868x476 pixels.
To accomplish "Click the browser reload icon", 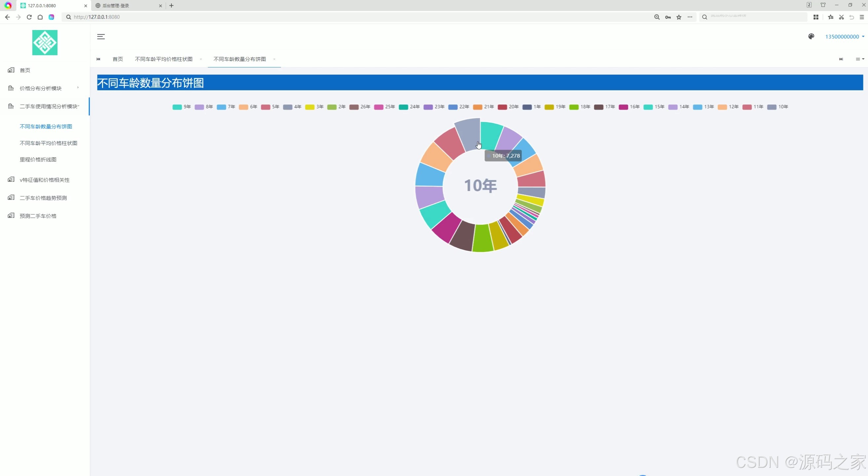I will click(x=29, y=17).
